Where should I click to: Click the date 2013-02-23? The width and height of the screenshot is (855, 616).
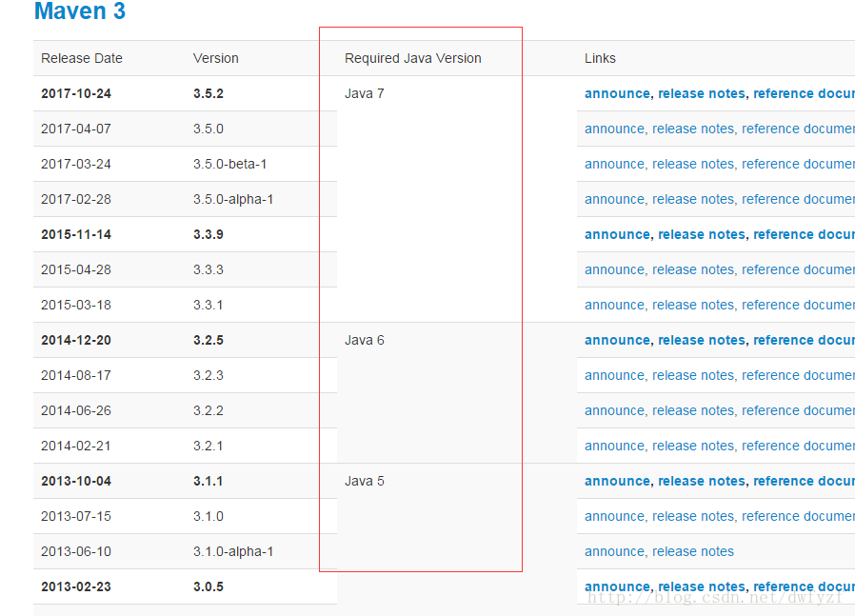point(76,587)
